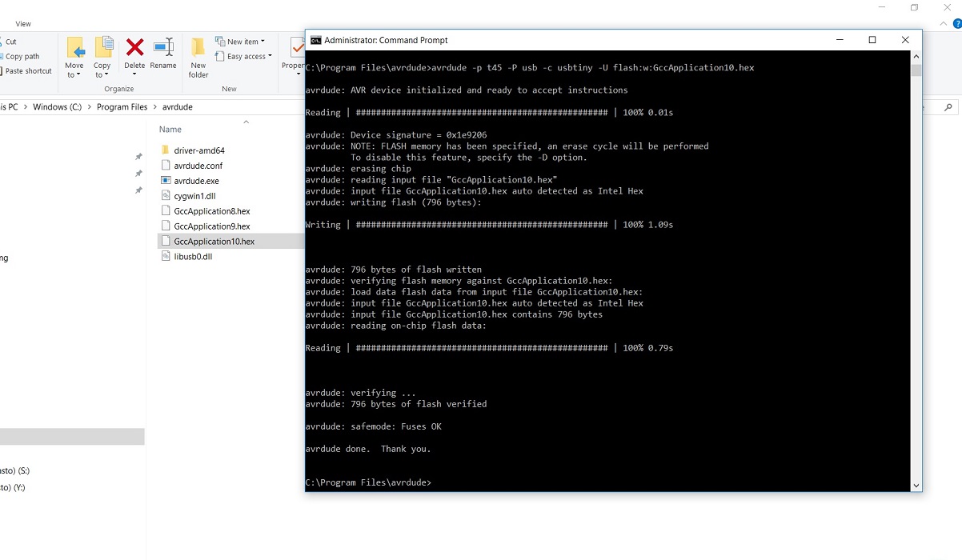This screenshot has width=962, height=560.
Task: Click the cygwin1.dll file icon
Action: coord(166,196)
